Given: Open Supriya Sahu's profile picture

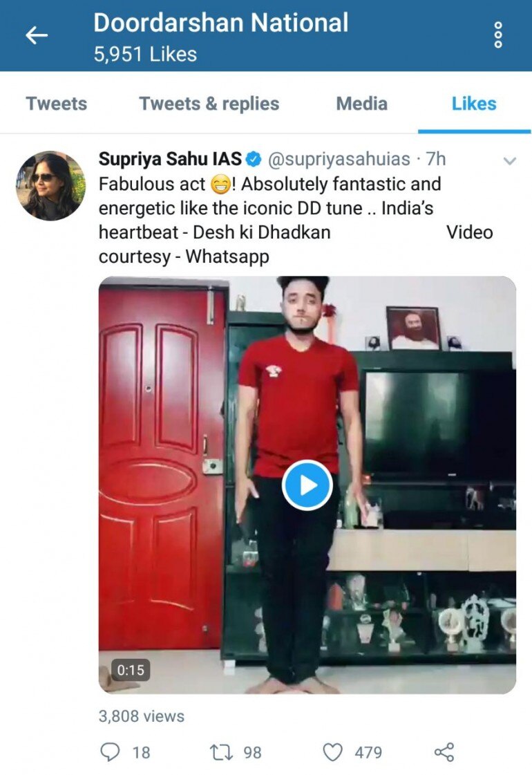Looking at the screenshot, I should 50,185.
